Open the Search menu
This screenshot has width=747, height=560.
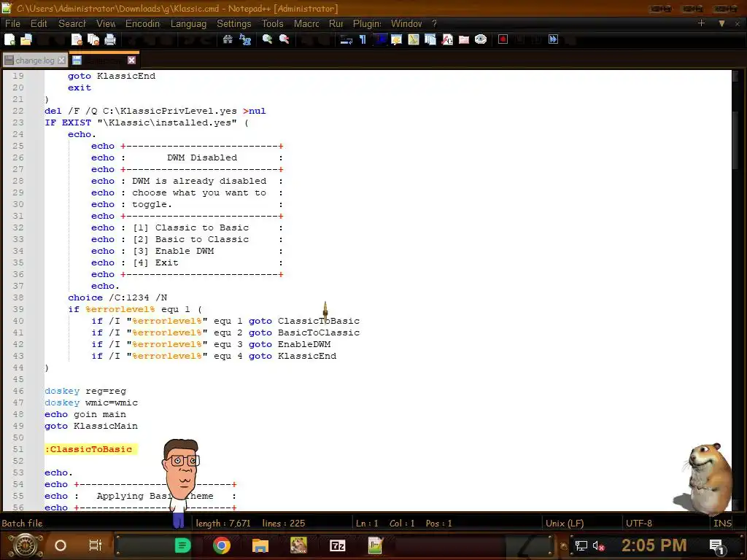tap(72, 24)
